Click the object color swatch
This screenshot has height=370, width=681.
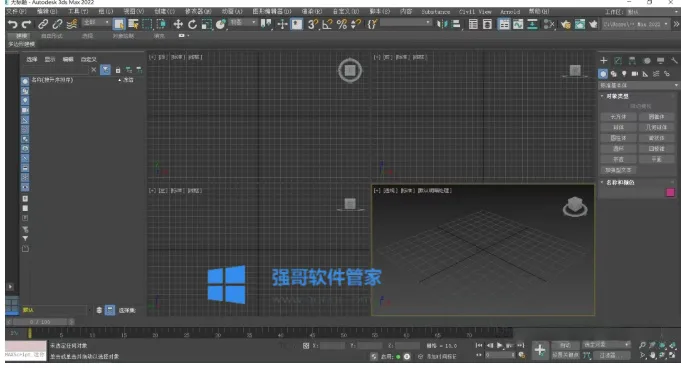click(670, 192)
